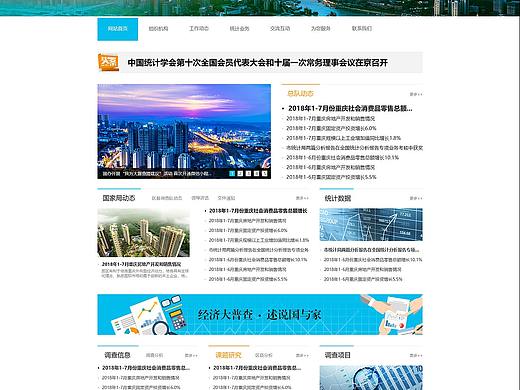Open the 统计业务 nav menu item
Image resolution: width=520 pixels, height=390 pixels.
click(239, 29)
